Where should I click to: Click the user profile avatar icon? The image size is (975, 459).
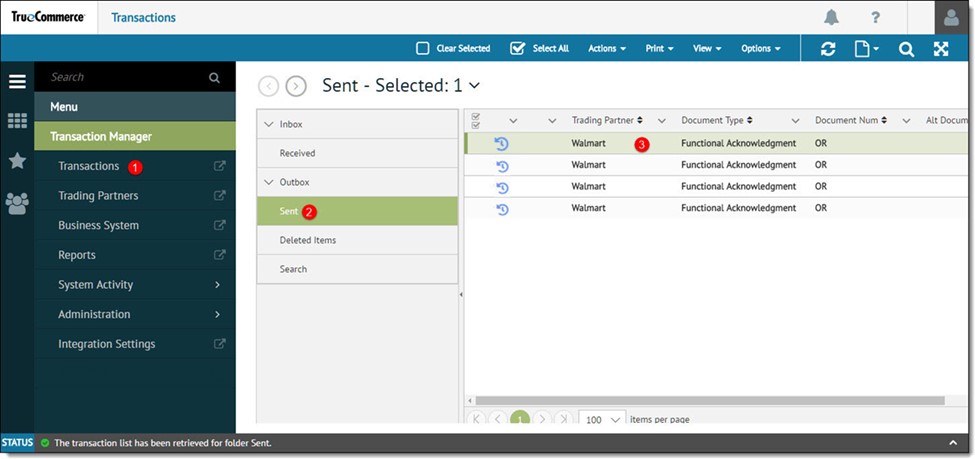pos(953,17)
